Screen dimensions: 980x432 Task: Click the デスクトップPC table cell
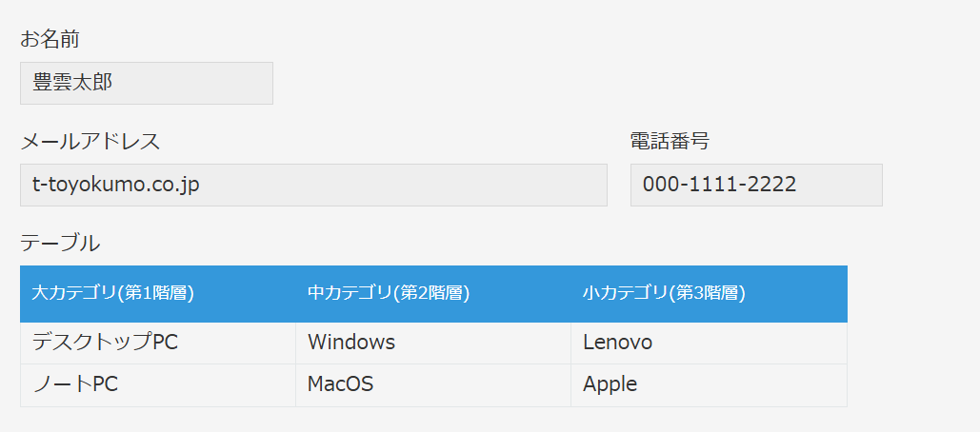click(x=157, y=344)
